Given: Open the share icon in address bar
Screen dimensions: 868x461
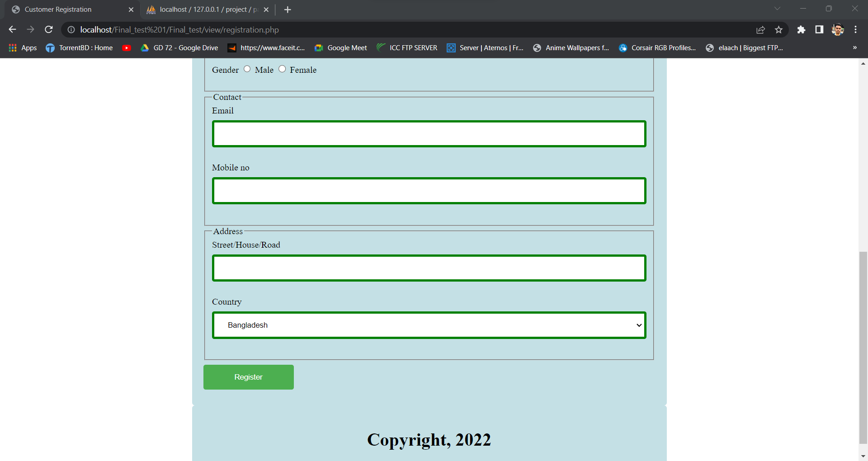Looking at the screenshot, I should click(x=761, y=29).
